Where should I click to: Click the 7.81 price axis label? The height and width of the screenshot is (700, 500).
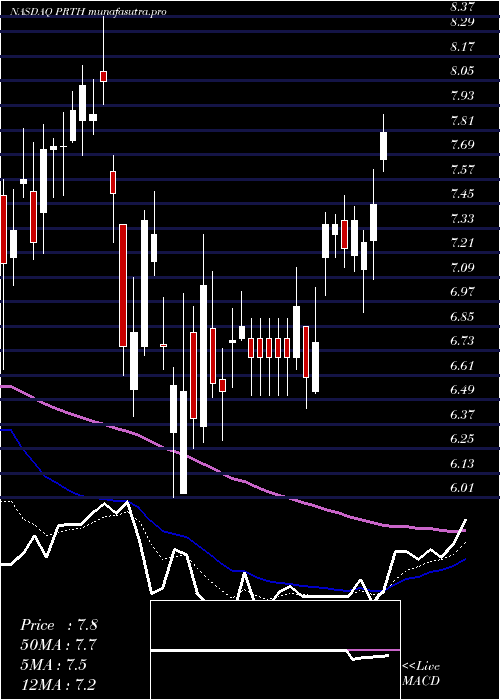click(x=464, y=120)
